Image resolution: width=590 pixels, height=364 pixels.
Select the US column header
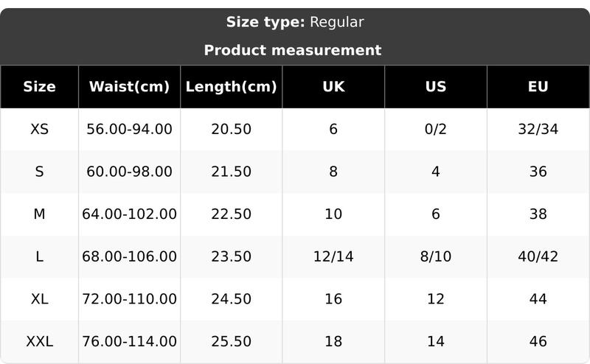click(x=436, y=86)
